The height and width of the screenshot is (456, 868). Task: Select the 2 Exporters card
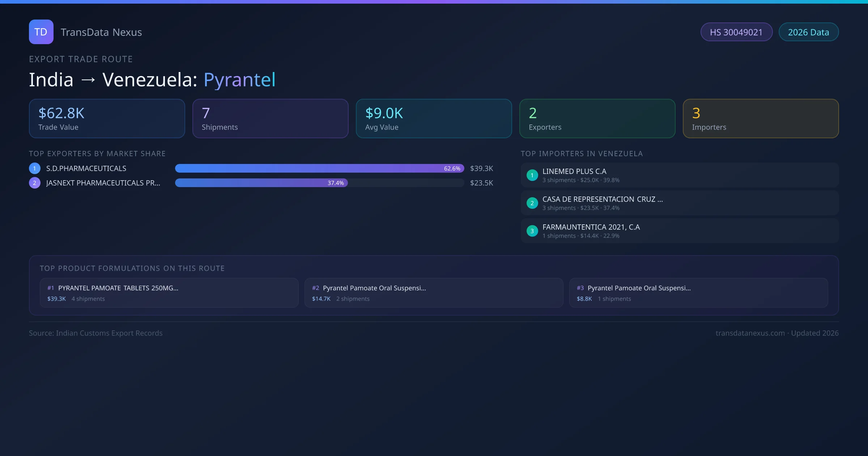pos(597,119)
